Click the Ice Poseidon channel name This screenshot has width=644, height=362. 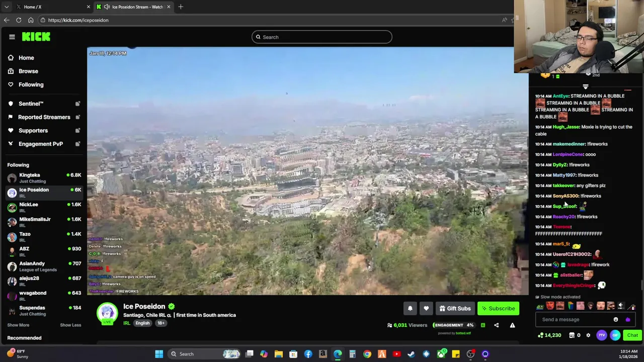[144, 306]
